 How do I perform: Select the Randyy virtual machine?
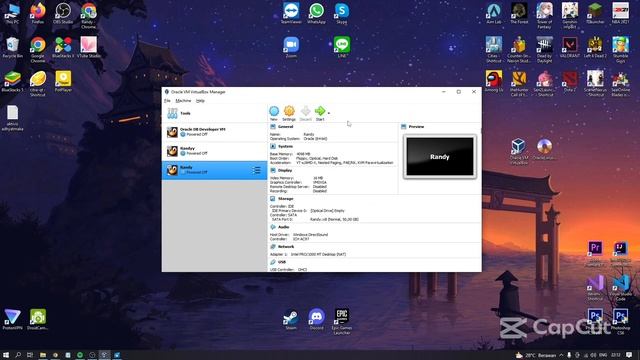coord(214,151)
